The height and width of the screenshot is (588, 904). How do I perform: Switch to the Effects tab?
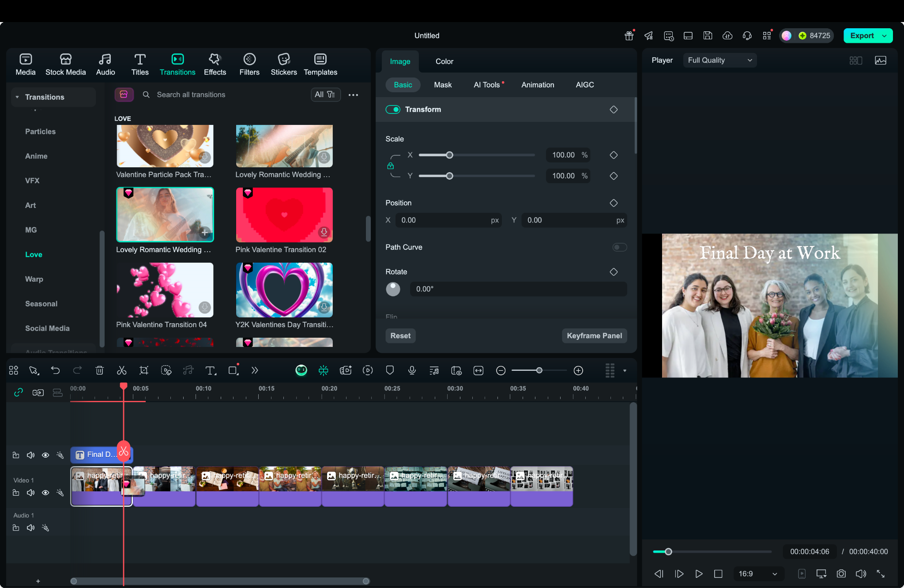point(215,64)
